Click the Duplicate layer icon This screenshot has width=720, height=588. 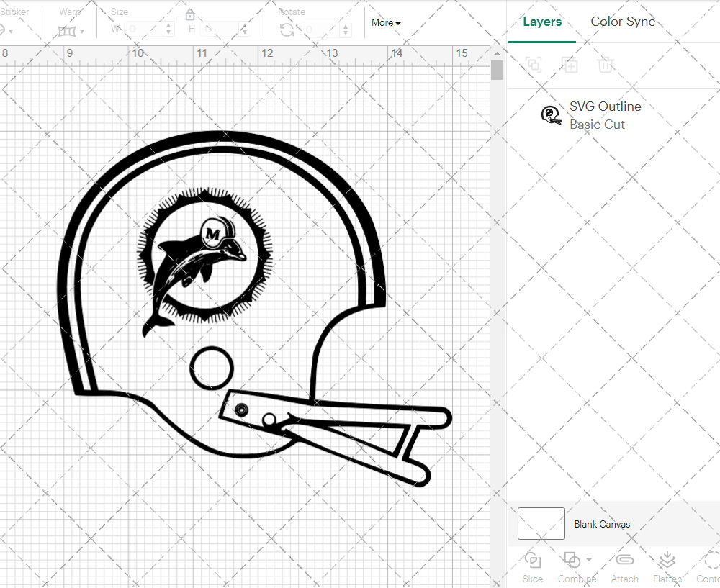click(x=570, y=65)
